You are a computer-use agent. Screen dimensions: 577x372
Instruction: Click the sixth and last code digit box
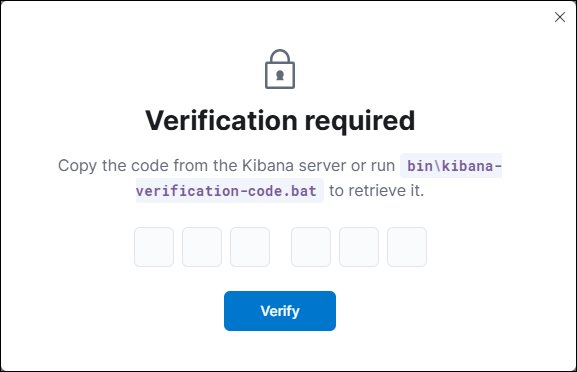(407, 247)
